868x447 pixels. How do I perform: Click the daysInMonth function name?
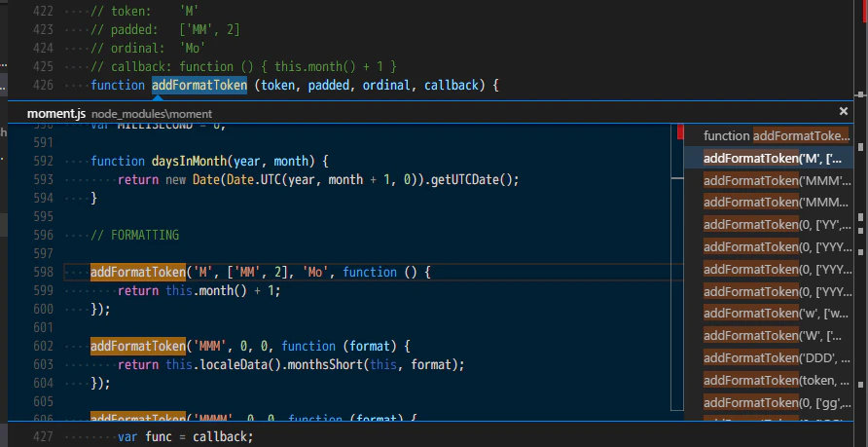(190, 162)
